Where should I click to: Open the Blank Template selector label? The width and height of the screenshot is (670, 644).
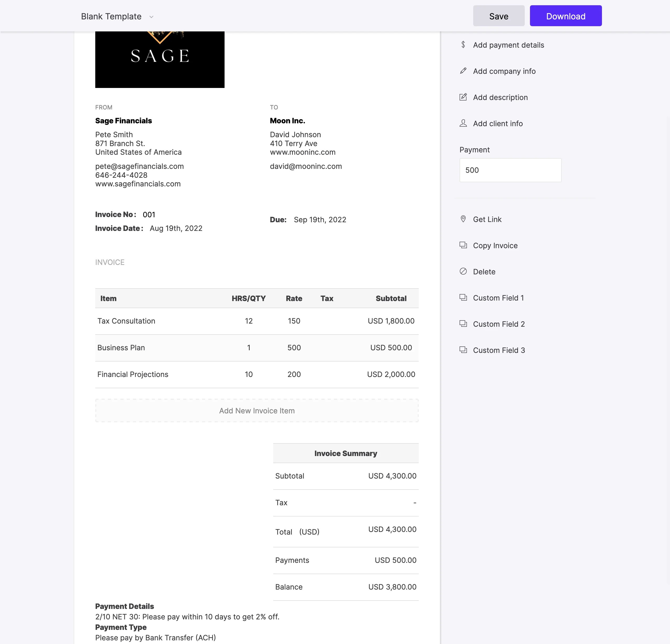111,16
